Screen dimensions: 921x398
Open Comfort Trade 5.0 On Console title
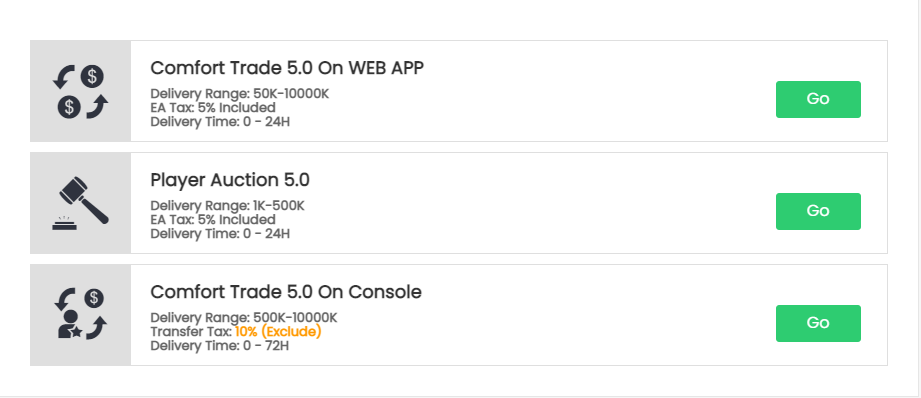[x=286, y=292]
